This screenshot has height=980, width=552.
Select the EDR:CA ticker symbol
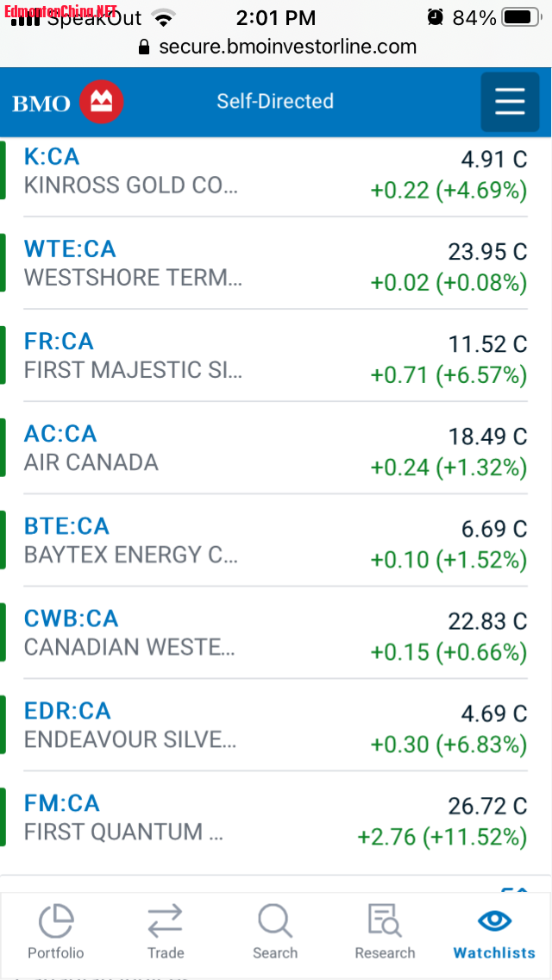click(x=67, y=711)
